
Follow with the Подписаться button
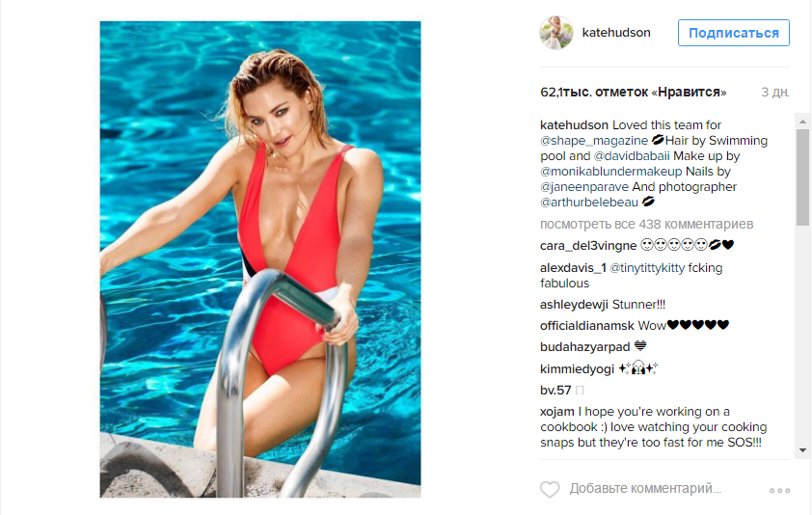pos(733,33)
